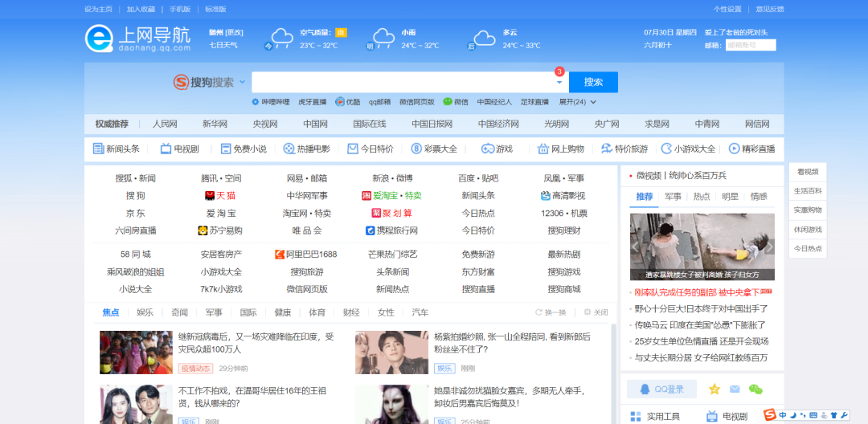Click the 七日天气 forecast link

223,45
